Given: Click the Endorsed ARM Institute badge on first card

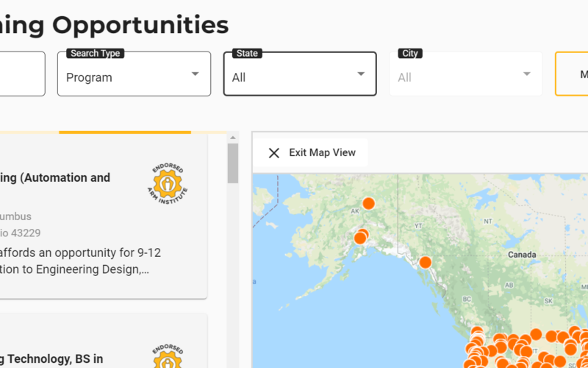Looking at the screenshot, I should pos(170,184).
